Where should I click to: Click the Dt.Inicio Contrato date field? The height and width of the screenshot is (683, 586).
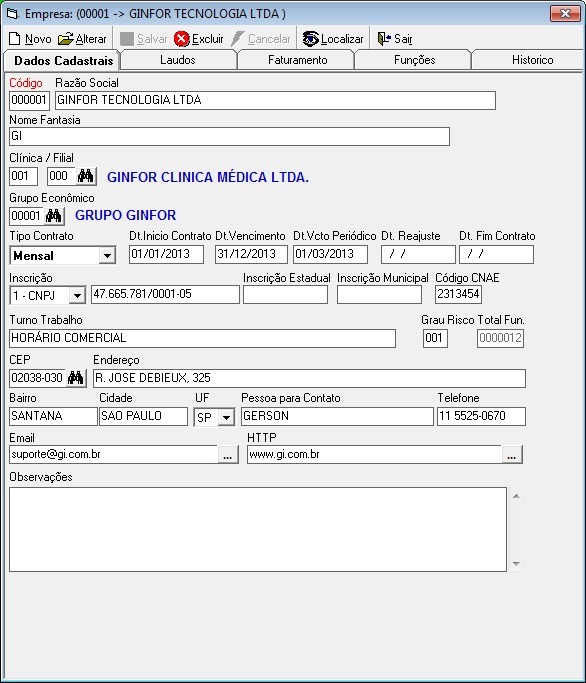[x=166, y=254]
